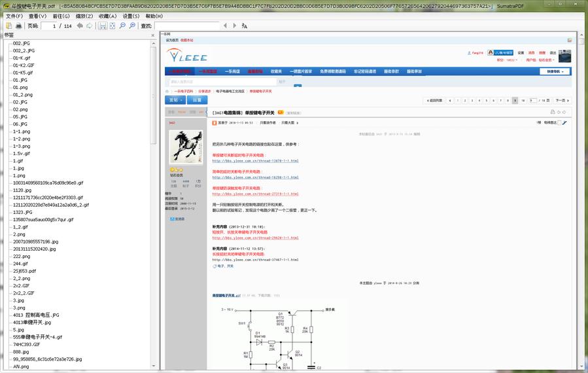
Task: Open the 文件(F) menu
Action: (x=14, y=16)
